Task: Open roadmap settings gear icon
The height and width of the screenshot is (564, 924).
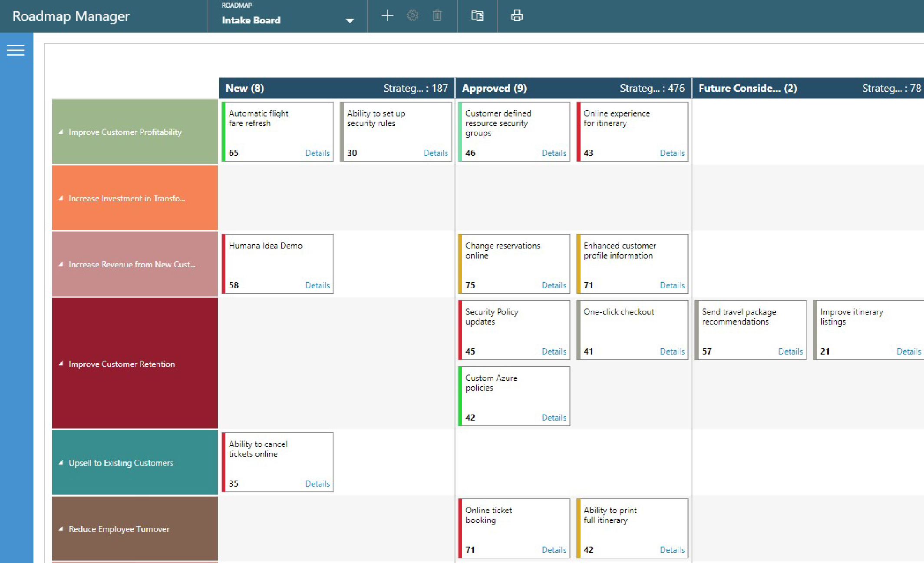Action: (412, 16)
